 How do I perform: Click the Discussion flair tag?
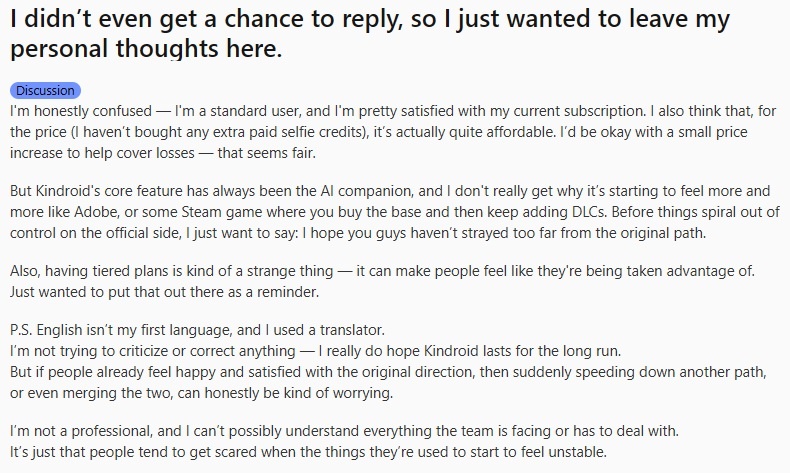[45, 91]
